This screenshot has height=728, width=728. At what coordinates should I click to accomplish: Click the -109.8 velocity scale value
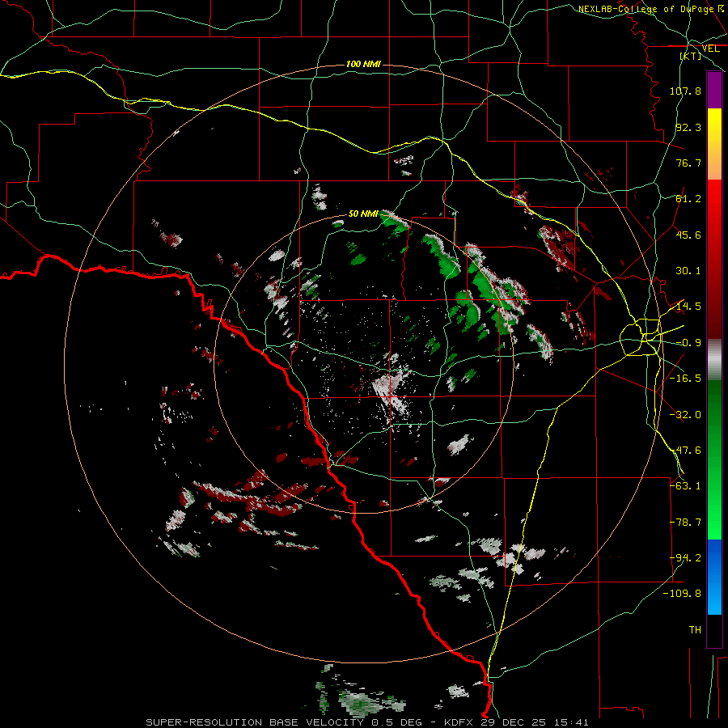coord(683,594)
